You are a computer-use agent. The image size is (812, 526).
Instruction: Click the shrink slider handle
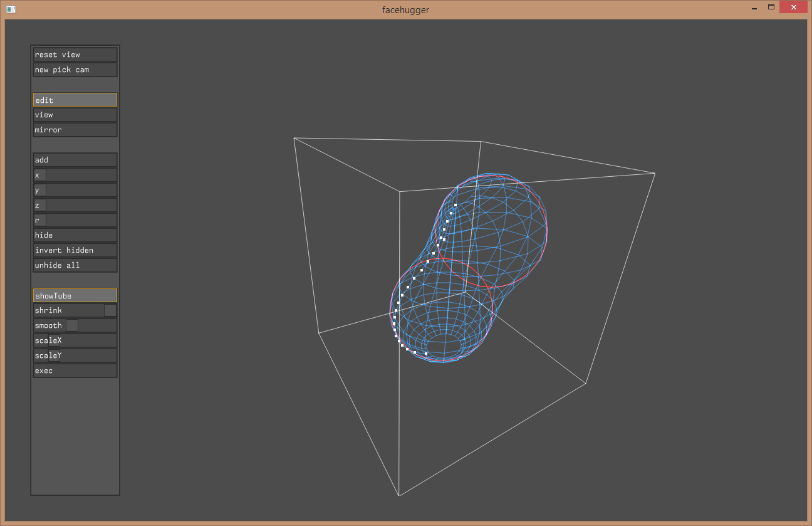pyautogui.click(x=110, y=310)
